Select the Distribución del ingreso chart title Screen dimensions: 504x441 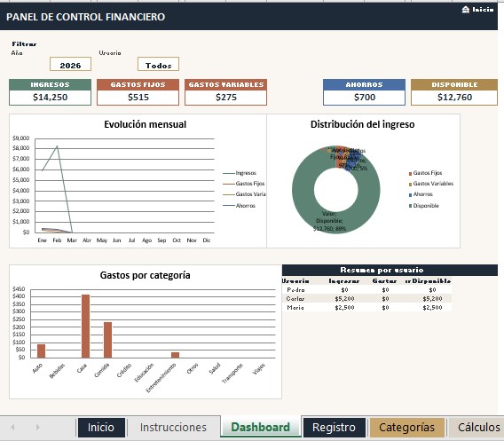click(363, 124)
